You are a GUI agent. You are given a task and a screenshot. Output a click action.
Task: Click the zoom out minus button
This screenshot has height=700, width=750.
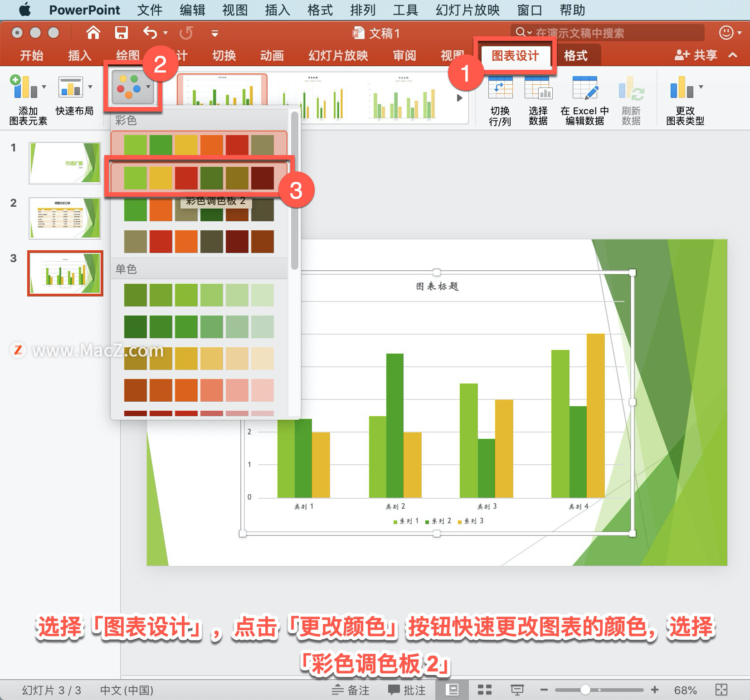click(544, 690)
